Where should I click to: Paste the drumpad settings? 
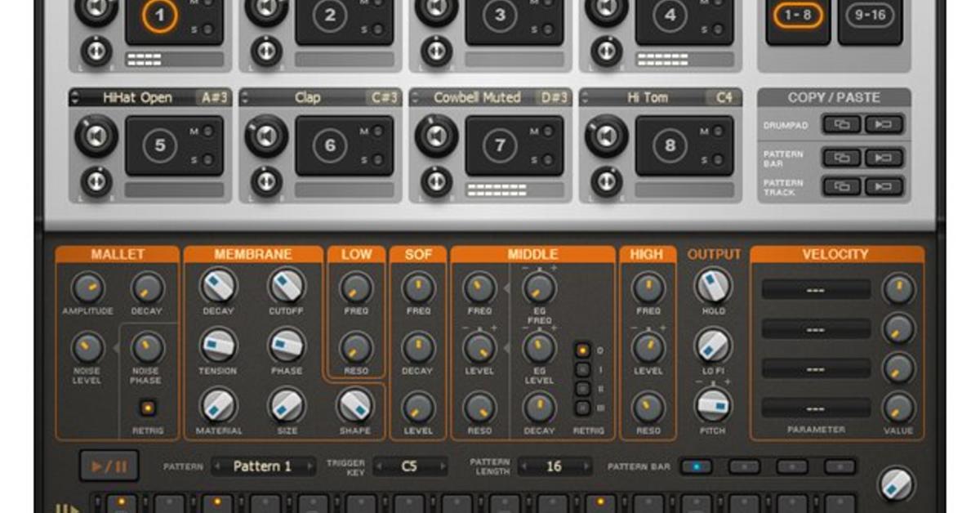[x=884, y=125]
